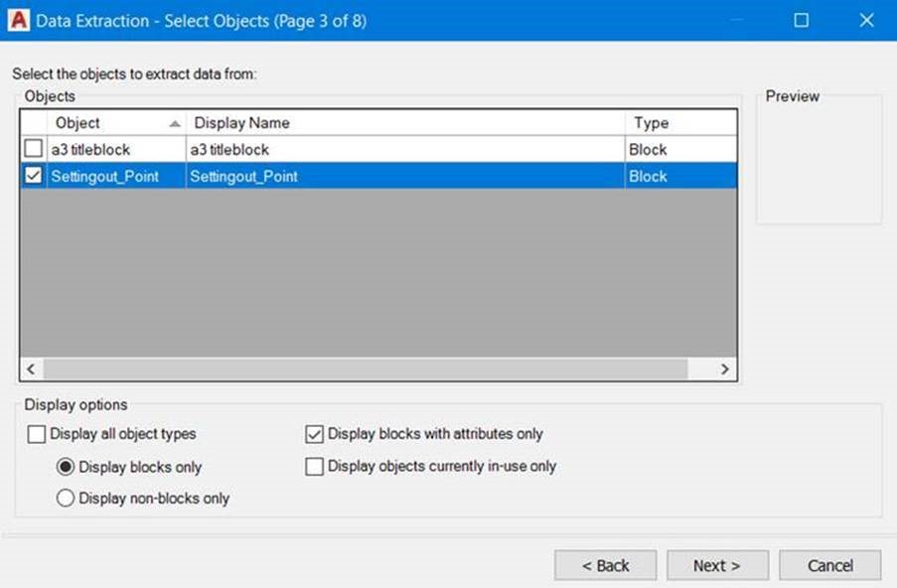Check the a3 titleblock row checkbox
This screenshot has height=588, width=897.
pyautogui.click(x=33, y=149)
